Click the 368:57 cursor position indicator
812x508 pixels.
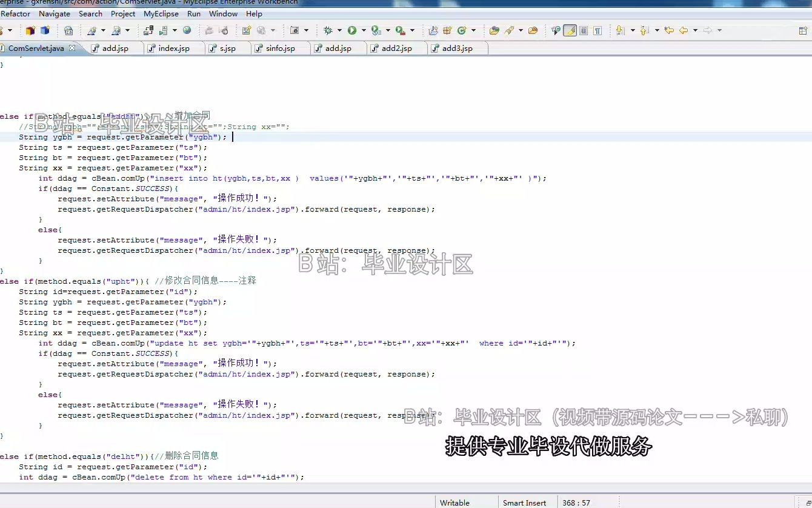tap(576, 502)
